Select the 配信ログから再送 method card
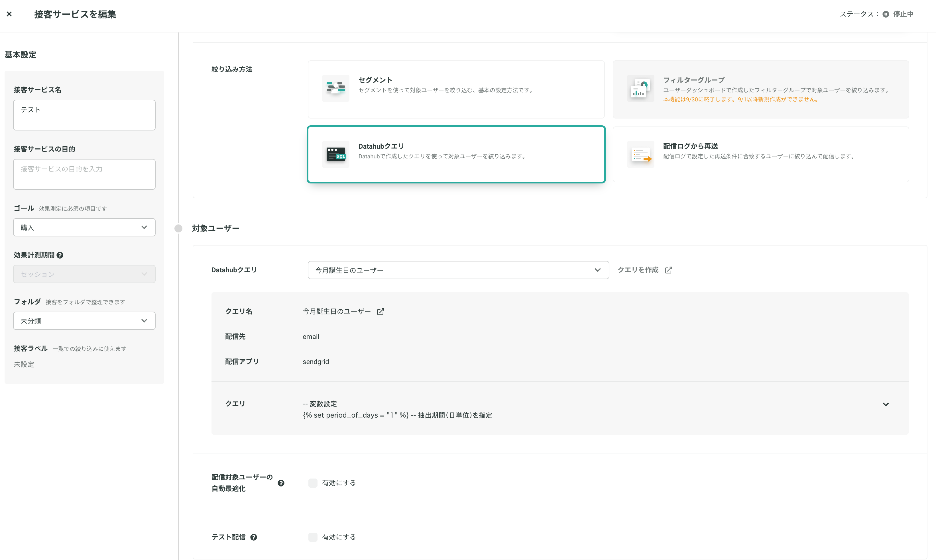936x560 pixels. click(x=760, y=154)
